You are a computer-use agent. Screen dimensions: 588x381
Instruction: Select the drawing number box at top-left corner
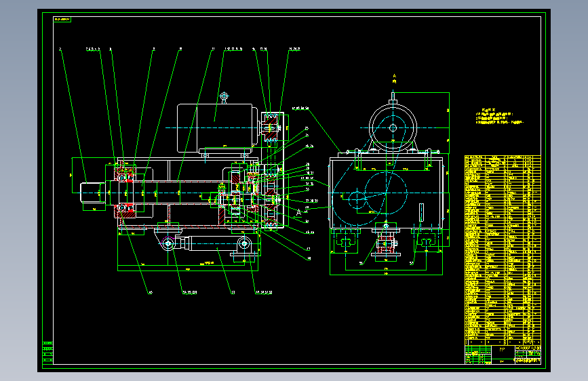[x=62, y=20]
